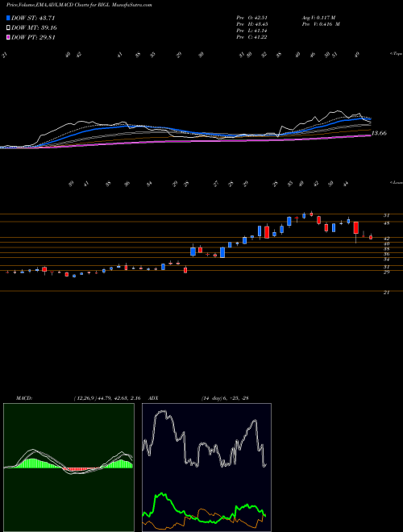The height and width of the screenshot is (532, 403).
Task: Click the ADX panel heading
Action: click(153, 398)
